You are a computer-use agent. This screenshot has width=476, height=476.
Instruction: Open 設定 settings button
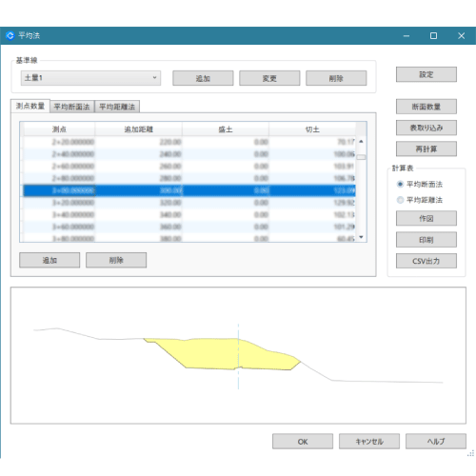(426, 74)
